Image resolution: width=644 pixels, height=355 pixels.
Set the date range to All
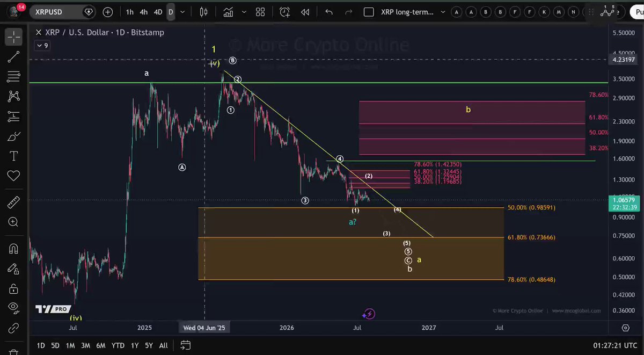point(164,346)
